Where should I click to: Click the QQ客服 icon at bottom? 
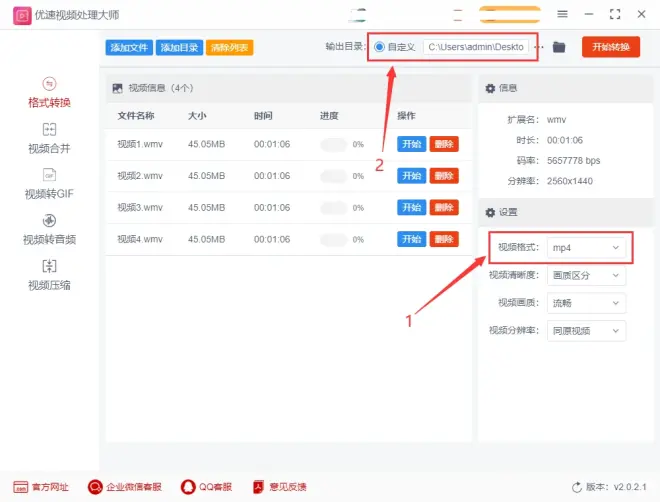pyautogui.click(x=206, y=486)
